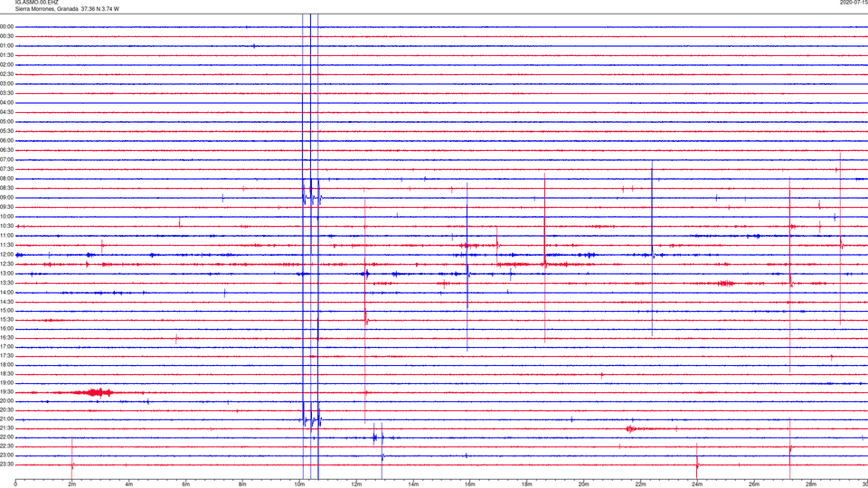868x488 pixels.
Task: Click the 24m axis tick label
Action: [697, 484]
